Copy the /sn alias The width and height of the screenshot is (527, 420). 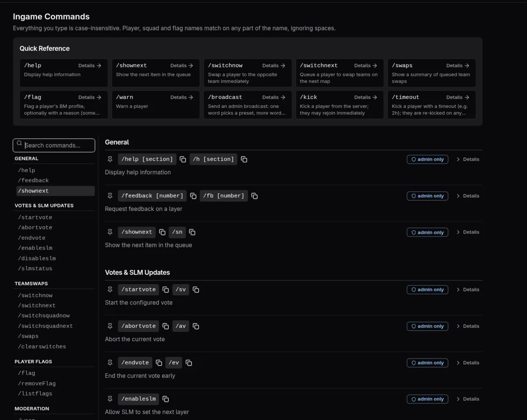192,232
